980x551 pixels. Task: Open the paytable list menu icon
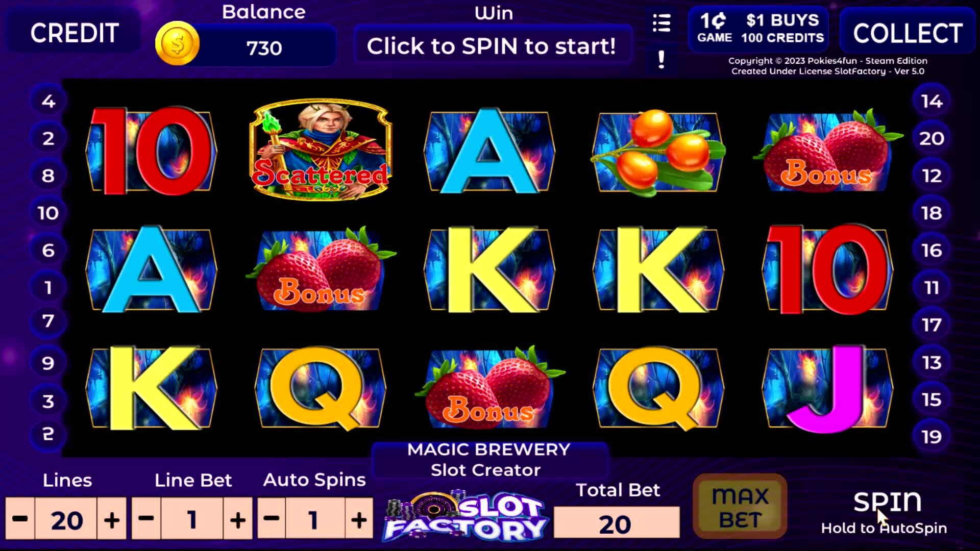click(661, 23)
